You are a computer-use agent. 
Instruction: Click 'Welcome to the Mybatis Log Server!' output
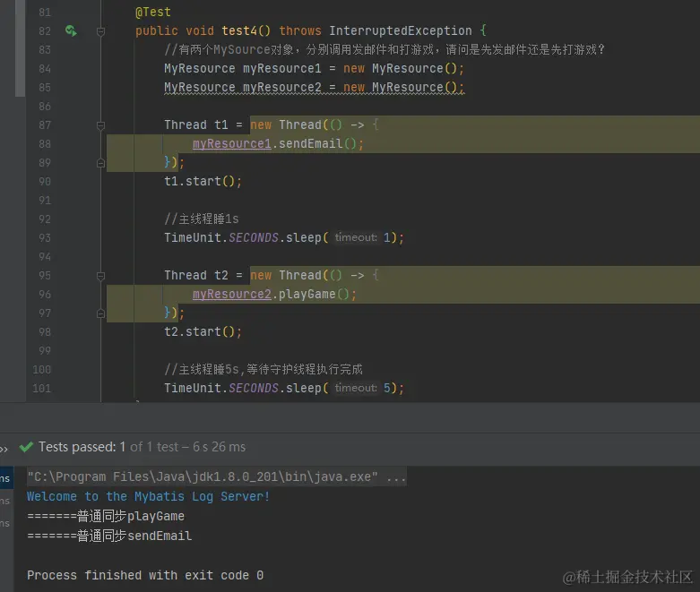(148, 496)
